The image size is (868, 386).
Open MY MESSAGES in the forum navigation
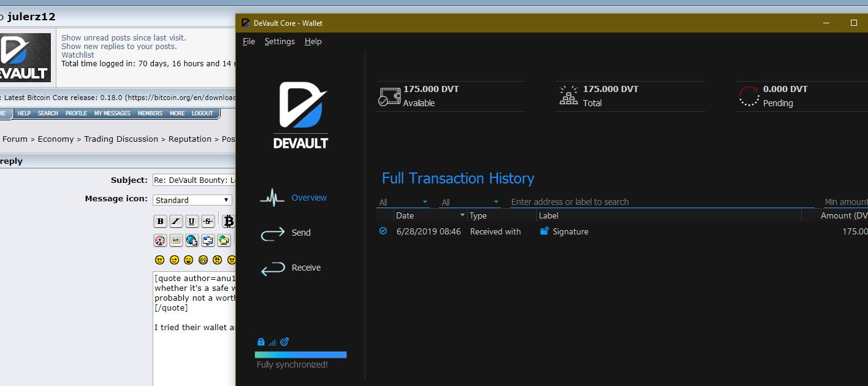[x=112, y=114]
